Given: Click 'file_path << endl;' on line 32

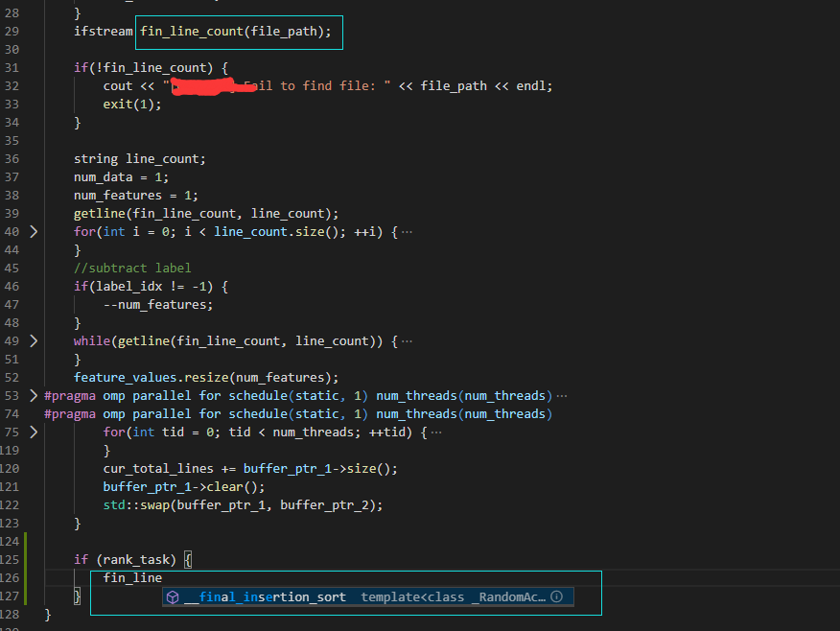Looking at the screenshot, I should (486, 86).
